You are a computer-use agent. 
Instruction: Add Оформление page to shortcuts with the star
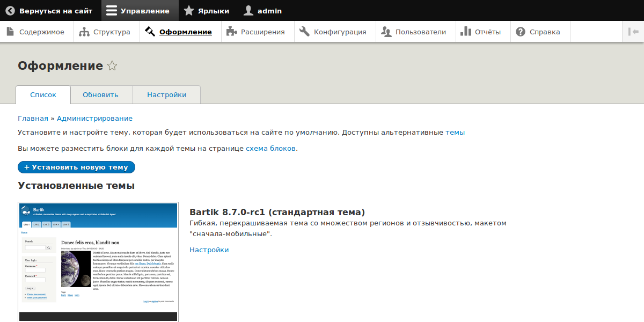(x=112, y=66)
